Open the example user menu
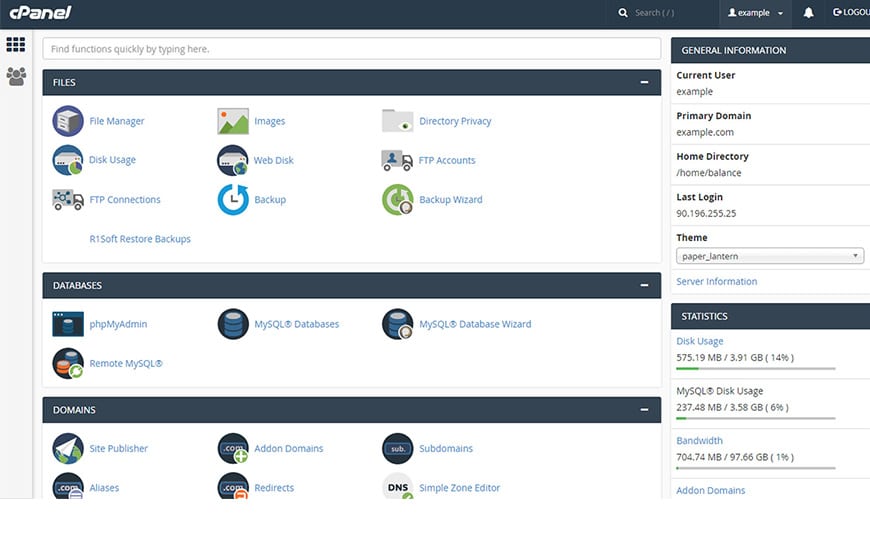This screenshot has width=870, height=539. click(755, 13)
